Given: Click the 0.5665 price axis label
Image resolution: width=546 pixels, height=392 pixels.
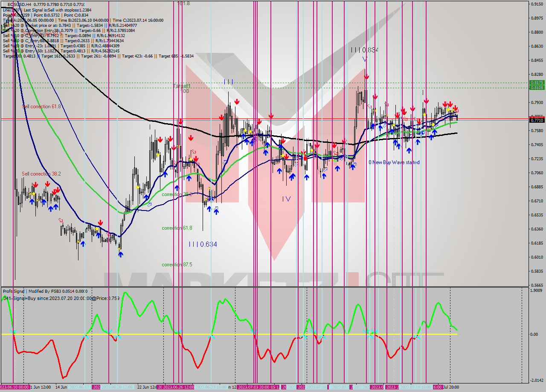Looking at the screenshot, I should [536, 285].
